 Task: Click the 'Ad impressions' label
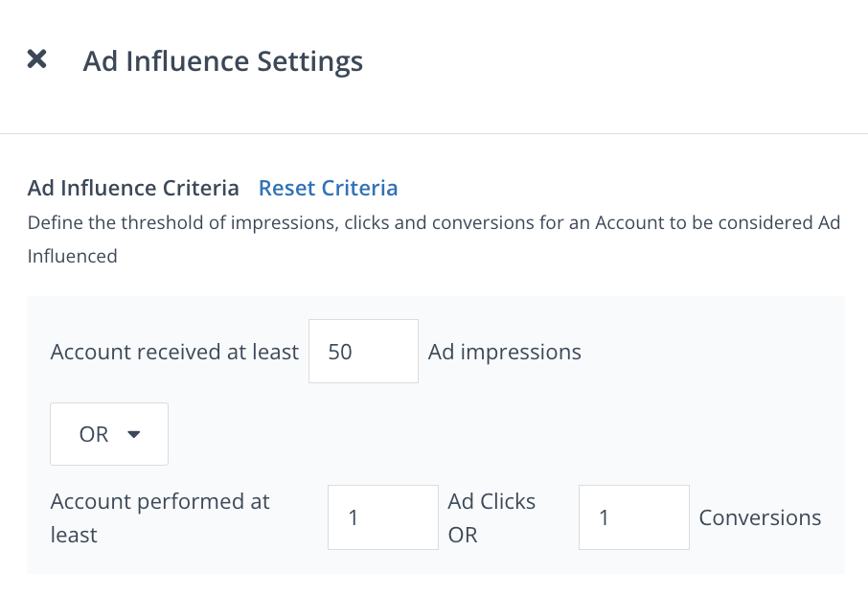(x=504, y=352)
